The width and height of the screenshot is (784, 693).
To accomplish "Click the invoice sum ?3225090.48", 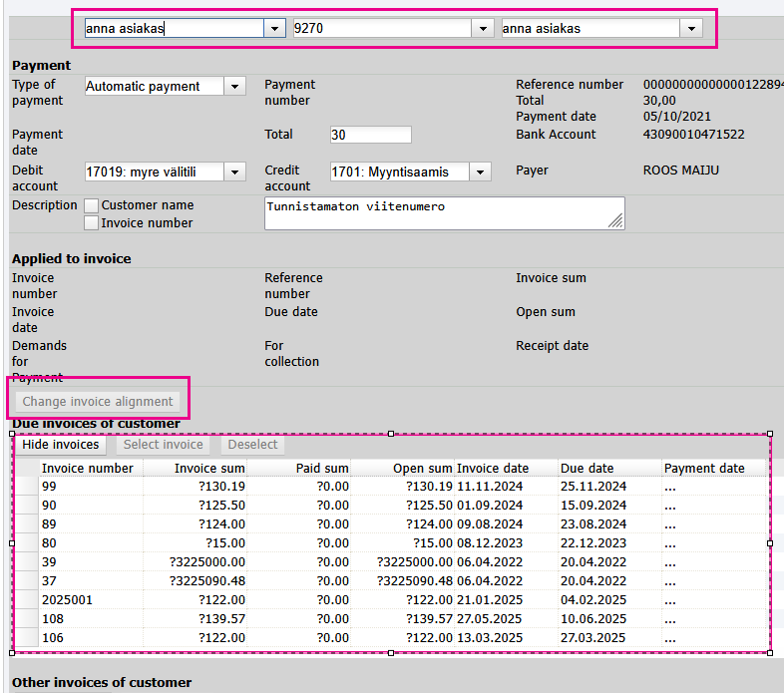I will 207,581.
